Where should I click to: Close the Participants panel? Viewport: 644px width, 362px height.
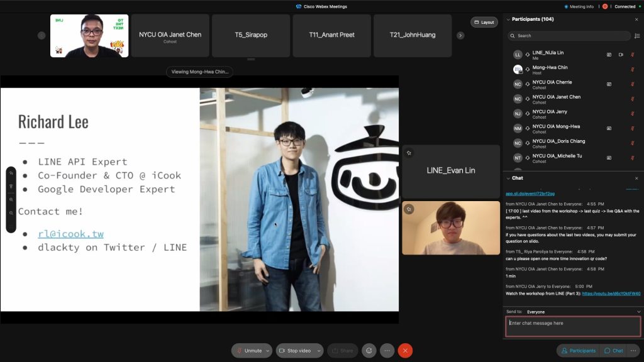point(636,19)
